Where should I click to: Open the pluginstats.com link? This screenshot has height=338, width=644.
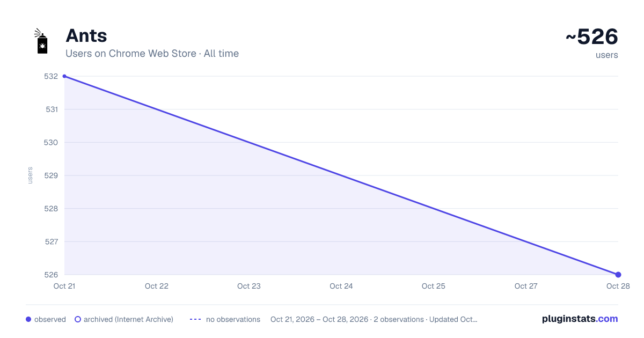[x=580, y=319]
